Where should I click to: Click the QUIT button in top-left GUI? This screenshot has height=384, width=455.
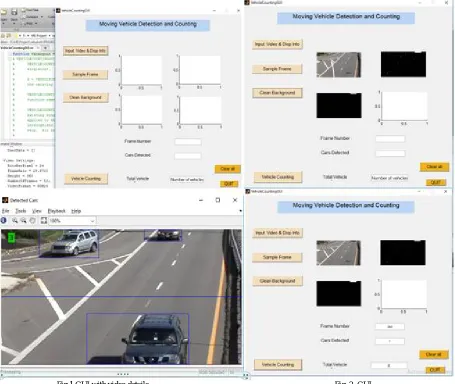pyautogui.click(x=229, y=184)
